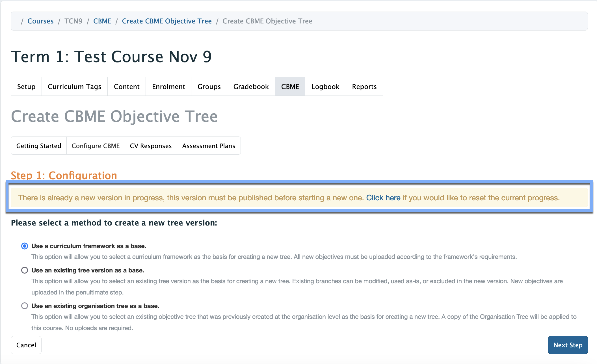
Task: Click the 'Click here' reset progress link
Action: point(383,198)
